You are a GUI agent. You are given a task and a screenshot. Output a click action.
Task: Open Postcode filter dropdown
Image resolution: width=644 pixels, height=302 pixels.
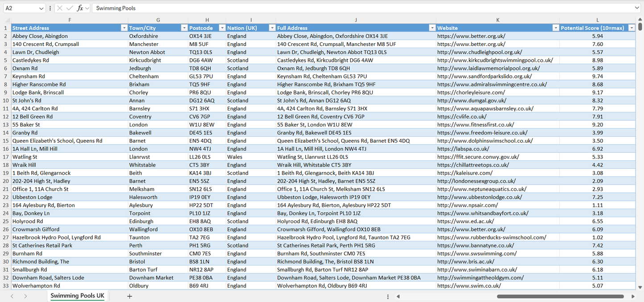(x=222, y=28)
